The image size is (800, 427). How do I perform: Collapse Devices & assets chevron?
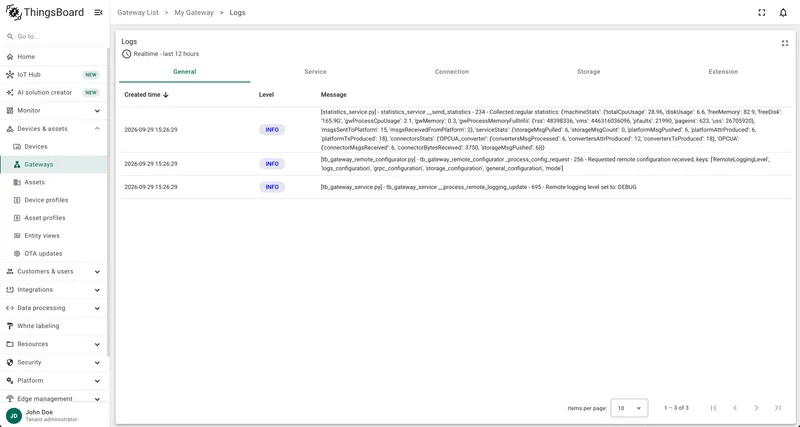[97, 129]
